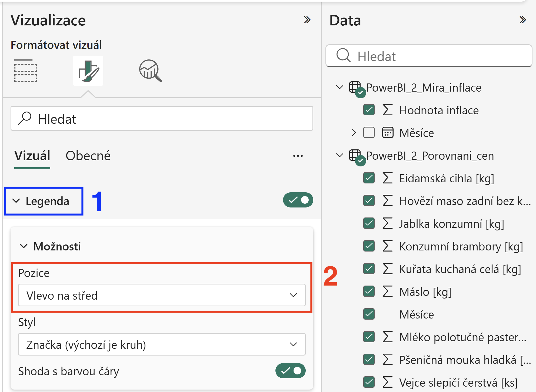Image resolution: width=536 pixels, height=392 pixels.
Task: Click the magnifier icon in format search
Action: tap(25, 118)
